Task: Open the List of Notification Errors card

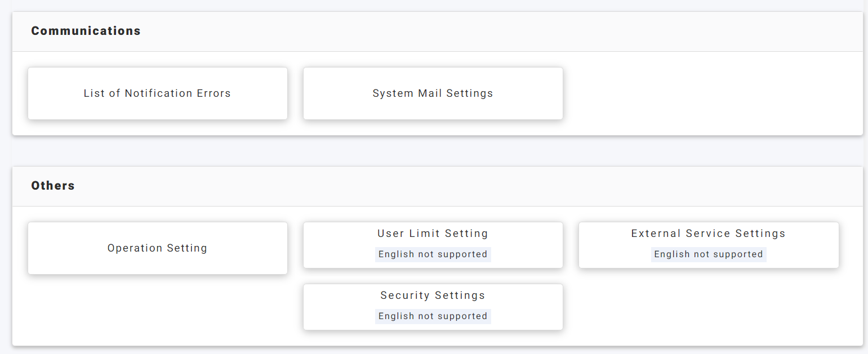Action: (157, 93)
